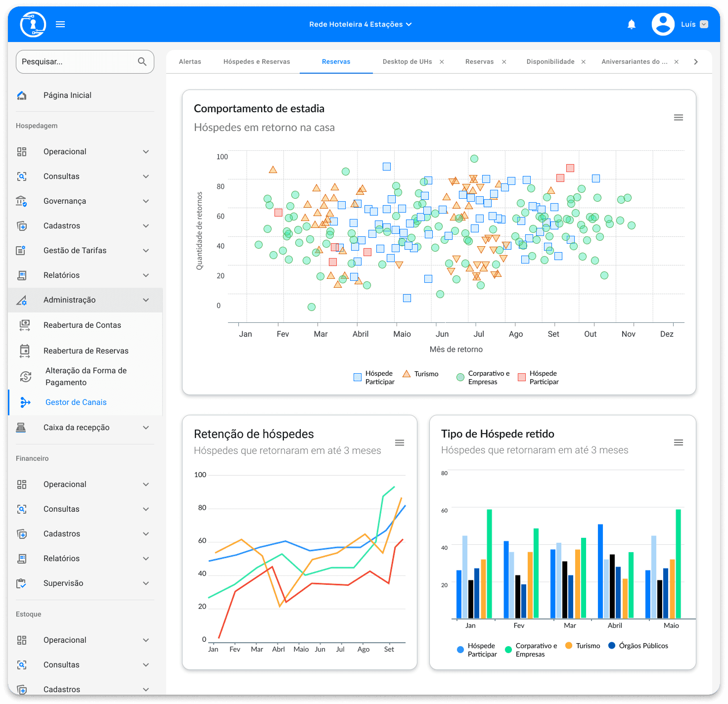Toggle Turismo series in scatter chart legend
Screen dimensions: 728x704
coord(420,374)
